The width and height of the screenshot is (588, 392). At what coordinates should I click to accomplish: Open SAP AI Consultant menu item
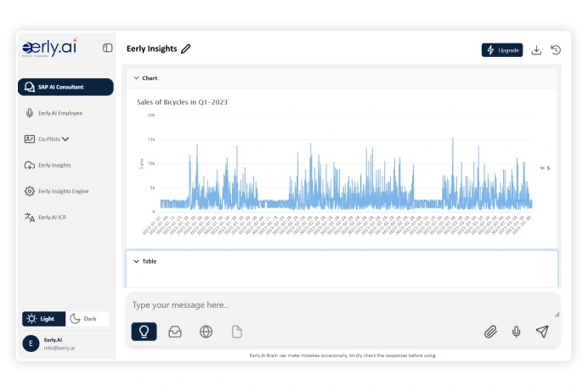tap(65, 87)
